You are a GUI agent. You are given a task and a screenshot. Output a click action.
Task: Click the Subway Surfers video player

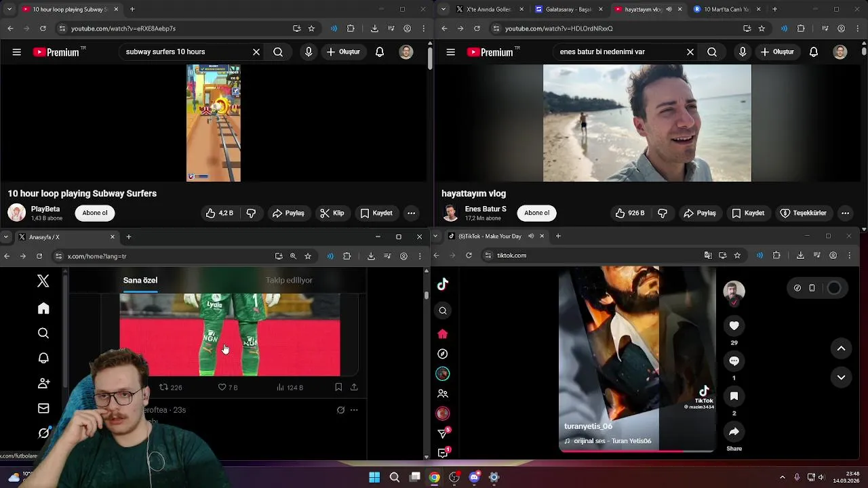point(214,123)
